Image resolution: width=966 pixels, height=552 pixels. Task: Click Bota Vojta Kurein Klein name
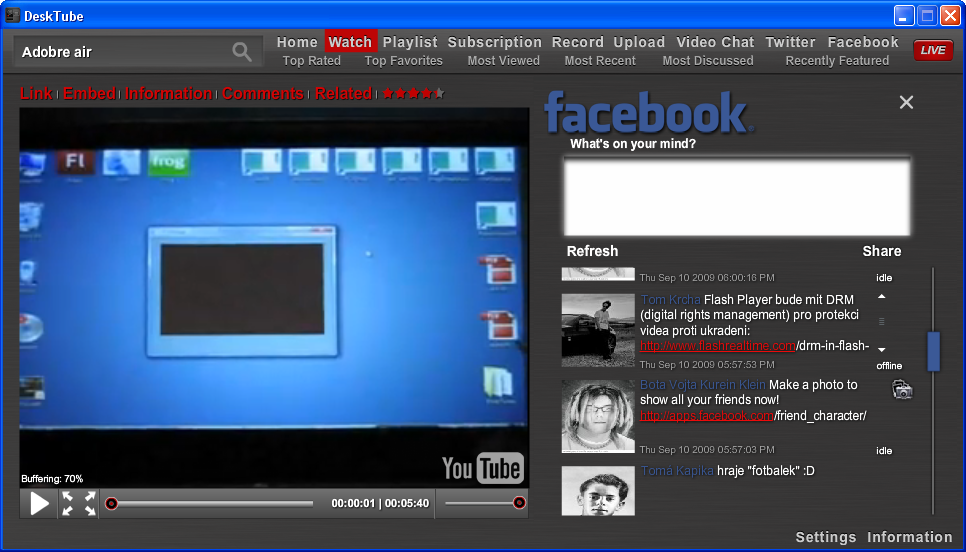pos(702,385)
